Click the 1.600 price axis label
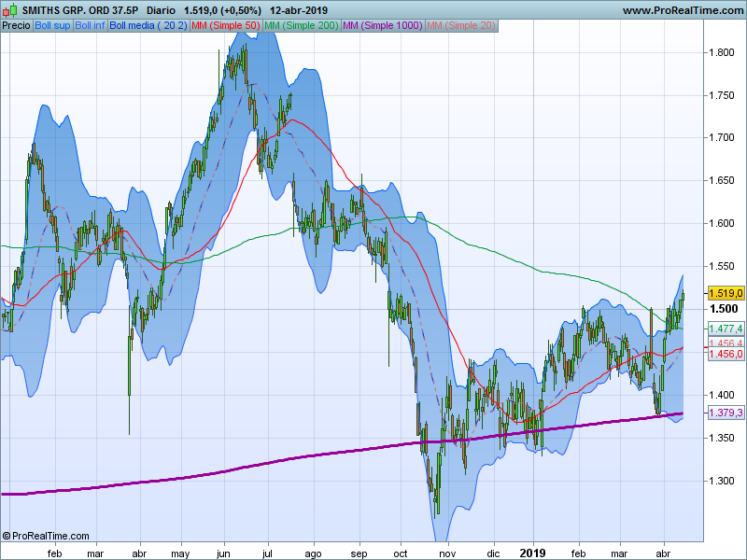Viewport: 747px width, 560px height. click(x=722, y=223)
